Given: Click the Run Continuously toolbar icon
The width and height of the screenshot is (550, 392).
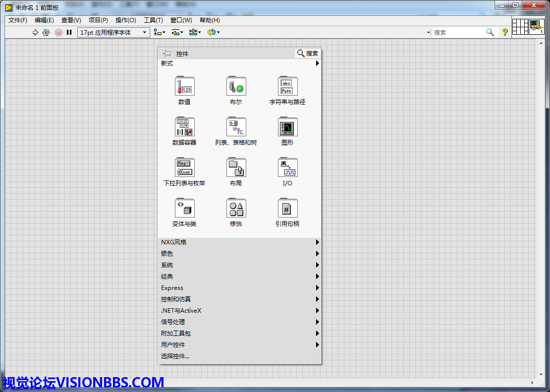Looking at the screenshot, I should (46, 32).
